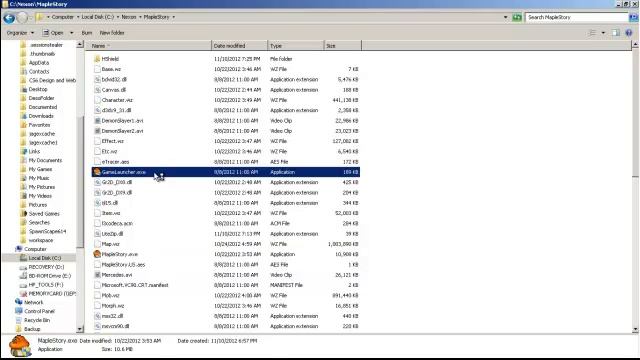Image resolution: width=640 pixels, height=360 pixels.
Task: Select the Base.wz file
Action: 111,69
